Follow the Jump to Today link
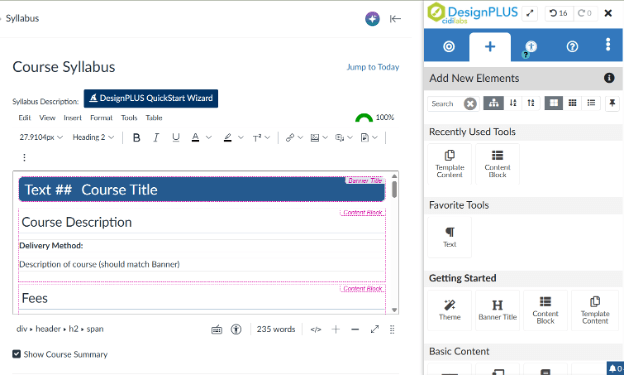Viewport: 624px width, 376px height. click(373, 67)
